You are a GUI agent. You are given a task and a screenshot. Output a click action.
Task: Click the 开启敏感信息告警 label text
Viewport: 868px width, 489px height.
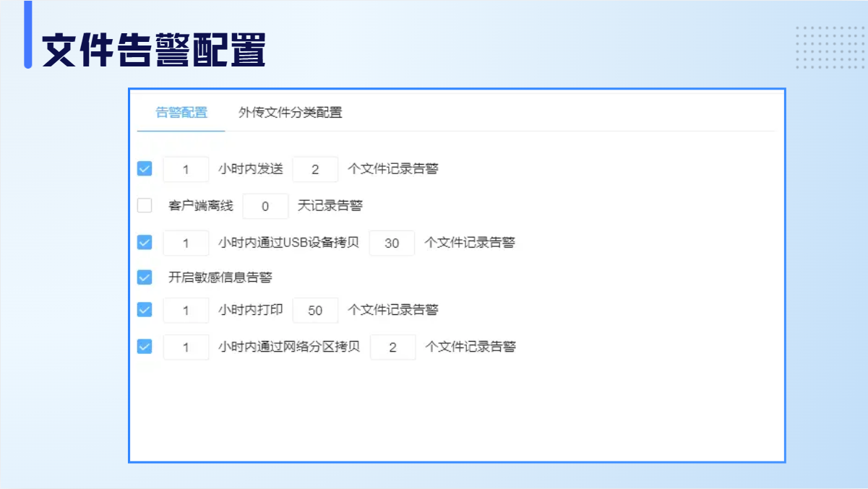[x=220, y=277]
